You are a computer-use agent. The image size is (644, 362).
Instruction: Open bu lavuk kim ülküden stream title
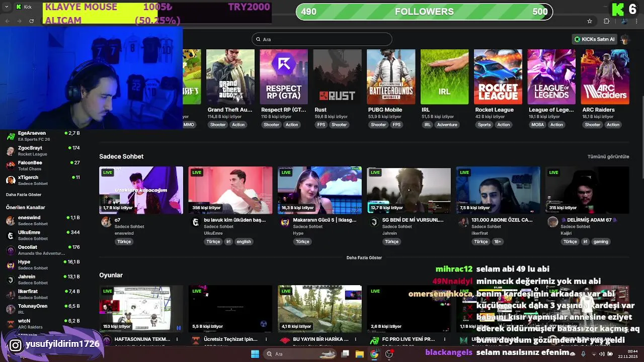[235, 220]
